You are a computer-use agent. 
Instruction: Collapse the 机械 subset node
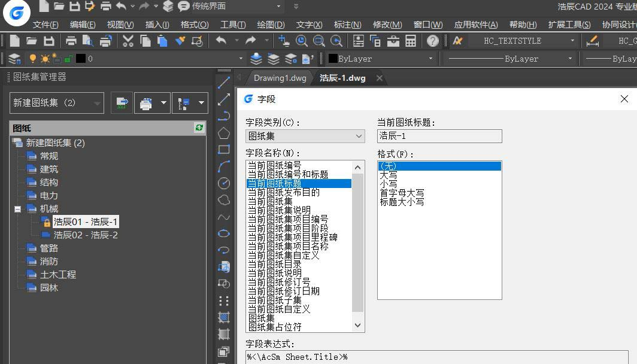pyautogui.click(x=17, y=209)
